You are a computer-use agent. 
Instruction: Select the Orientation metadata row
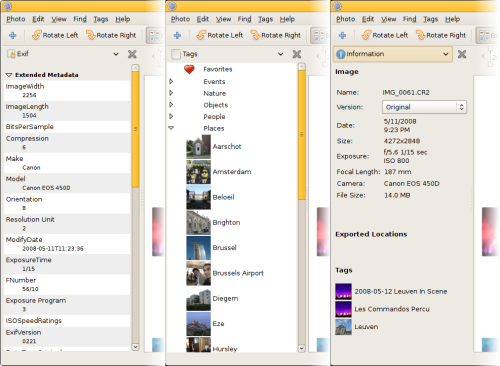67,204
